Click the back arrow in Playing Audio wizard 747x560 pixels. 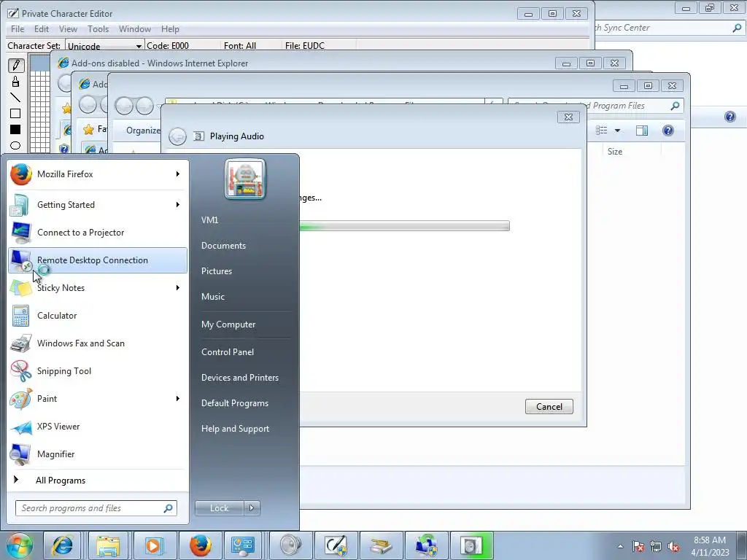tap(177, 136)
